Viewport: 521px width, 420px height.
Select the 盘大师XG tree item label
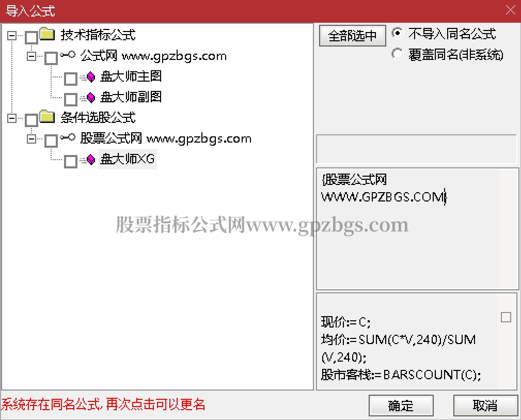(x=127, y=159)
